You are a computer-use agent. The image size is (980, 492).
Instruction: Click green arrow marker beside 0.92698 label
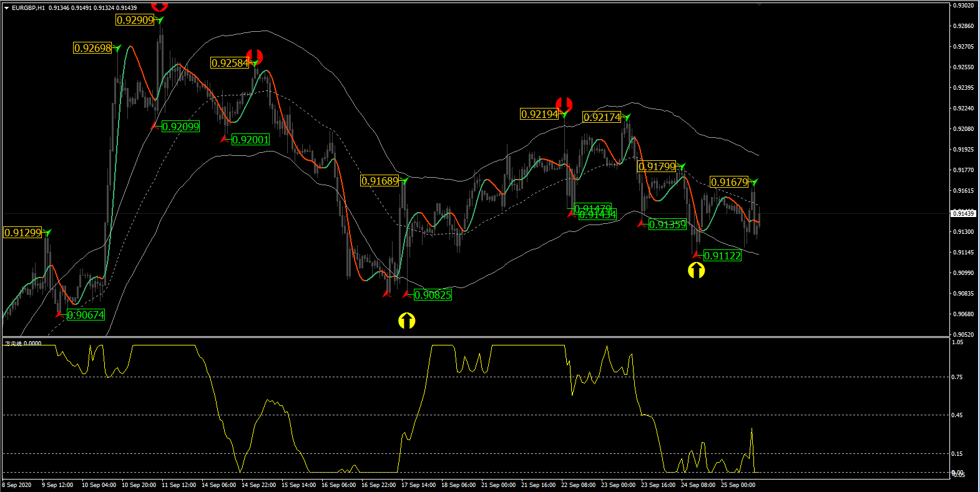(117, 48)
